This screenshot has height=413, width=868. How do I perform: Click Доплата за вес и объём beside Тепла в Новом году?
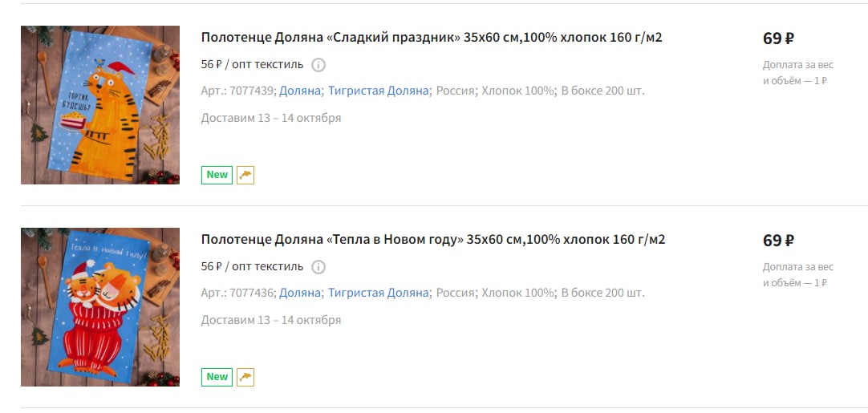[x=797, y=274]
